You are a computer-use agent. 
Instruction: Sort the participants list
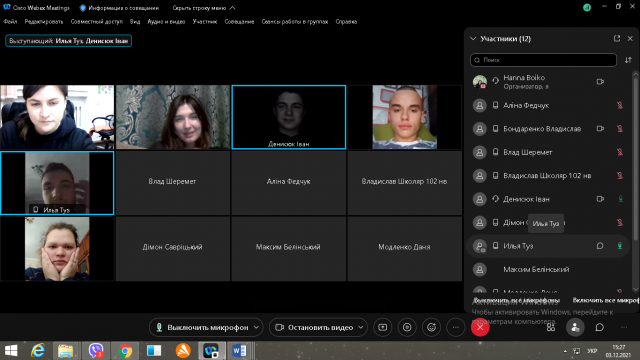point(628,60)
